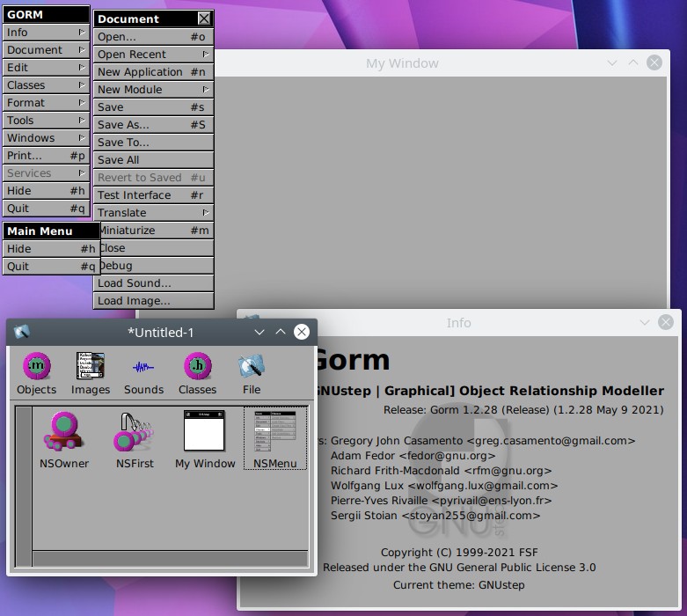Click the Main Menu title bar
Screen dimensions: 687x616
tap(51, 231)
